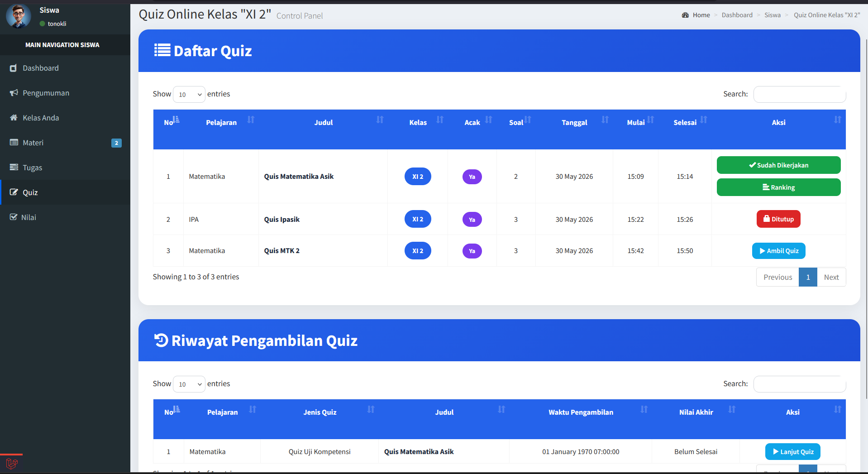Open the Dashboard breadcrumb link

[737, 15]
